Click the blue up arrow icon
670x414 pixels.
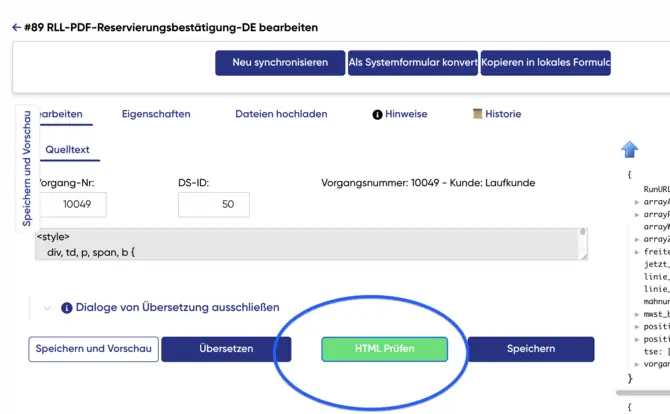pos(629,150)
